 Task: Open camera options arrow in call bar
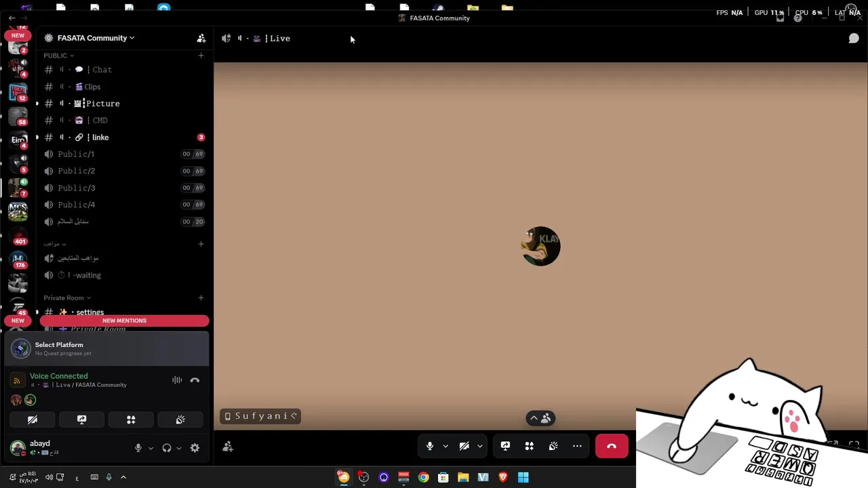point(480,446)
